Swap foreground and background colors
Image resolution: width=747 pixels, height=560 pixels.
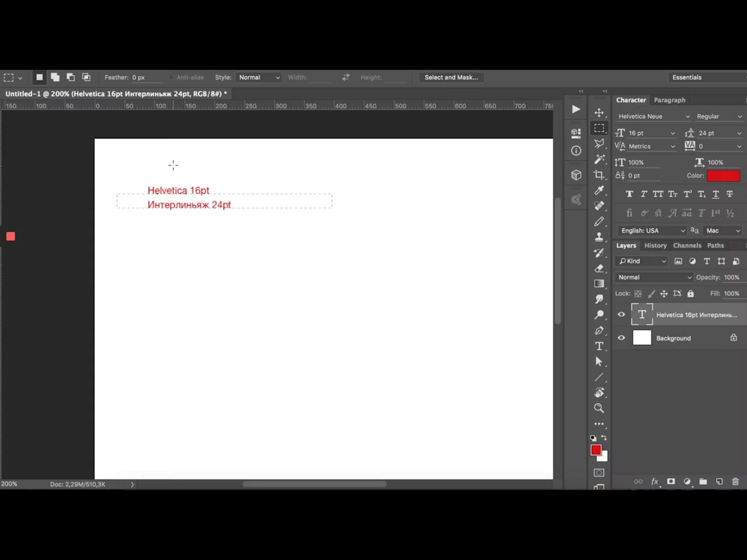point(604,437)
